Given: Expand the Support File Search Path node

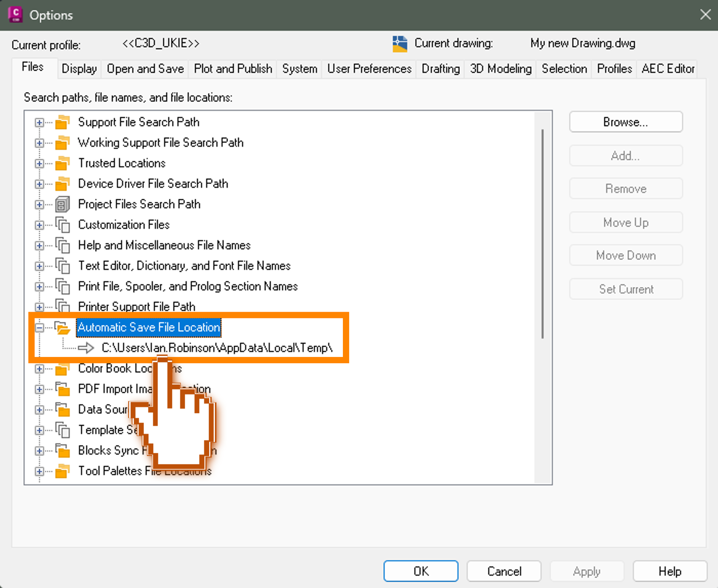Looking at the screenshot, I should click(x=39, y=123).
